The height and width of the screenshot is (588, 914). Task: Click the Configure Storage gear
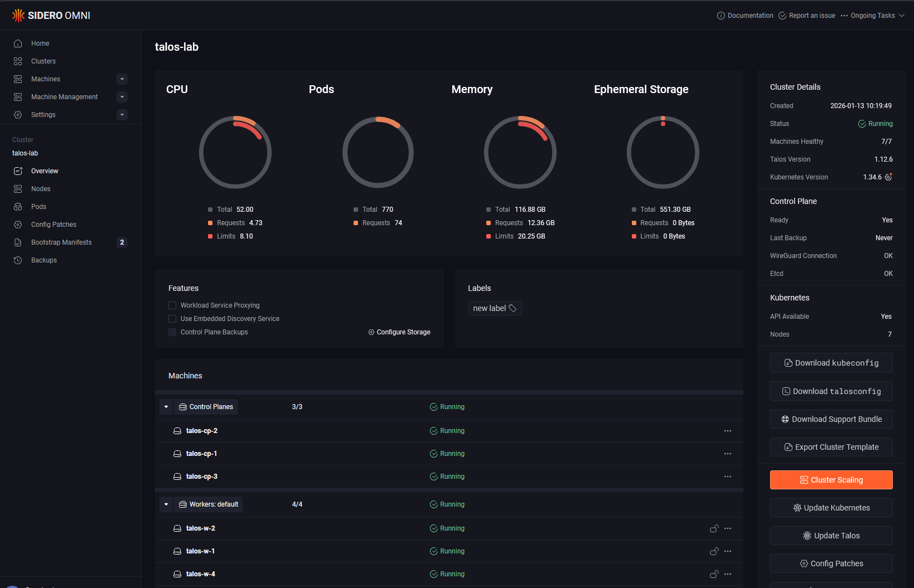[371, 332]
